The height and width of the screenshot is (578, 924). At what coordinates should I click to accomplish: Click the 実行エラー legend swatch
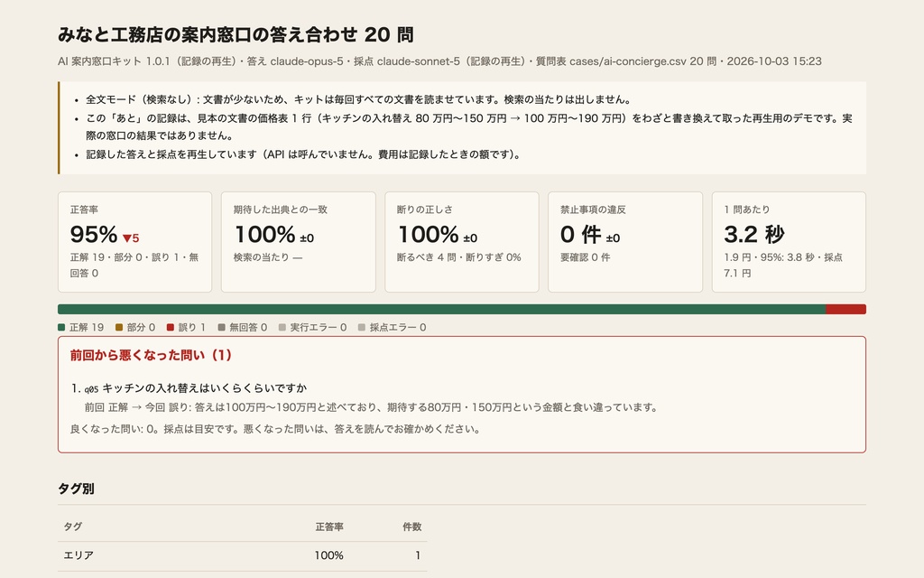click(282, 327)
